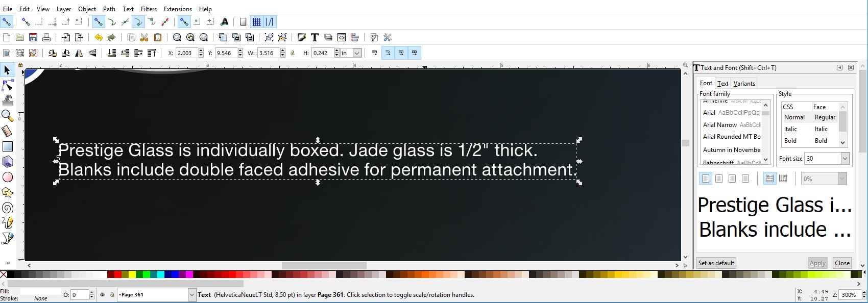Toggle snap to page border button
Image resolution: width=868 pixels, height=303 pixels.
(x=243, y=22)
